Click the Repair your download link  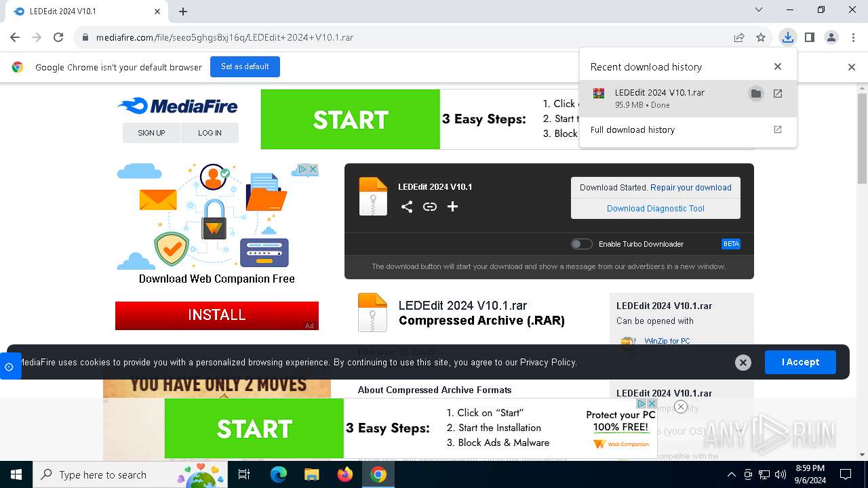691,188
